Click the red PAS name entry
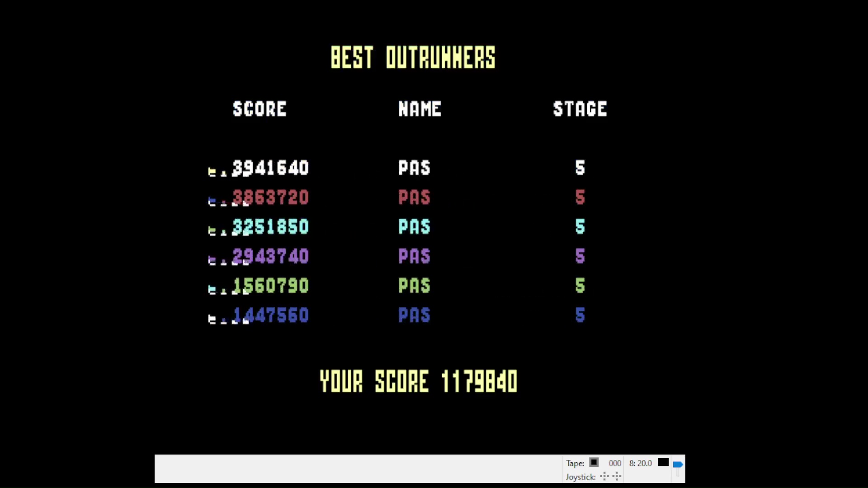868x488 pixels. click(414, 197)
